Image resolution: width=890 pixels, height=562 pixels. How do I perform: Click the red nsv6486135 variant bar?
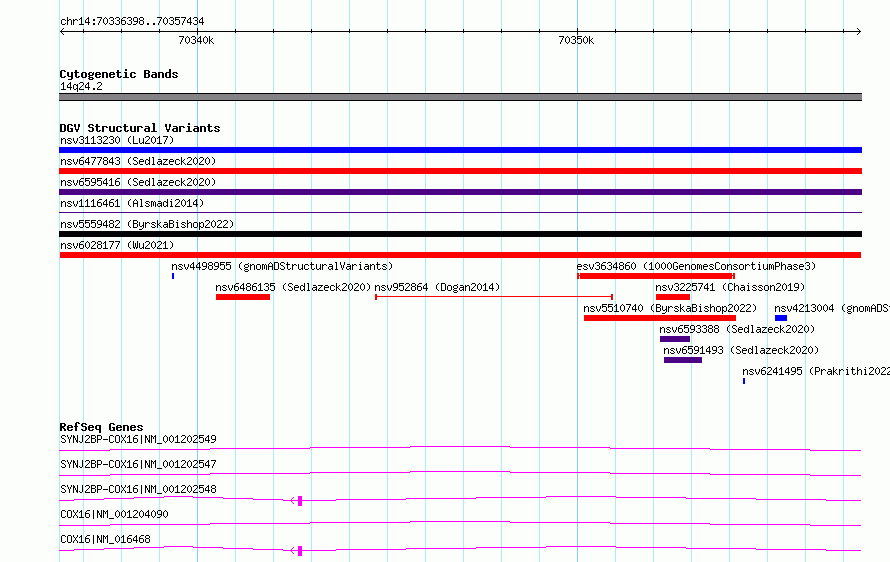[243, 297]
